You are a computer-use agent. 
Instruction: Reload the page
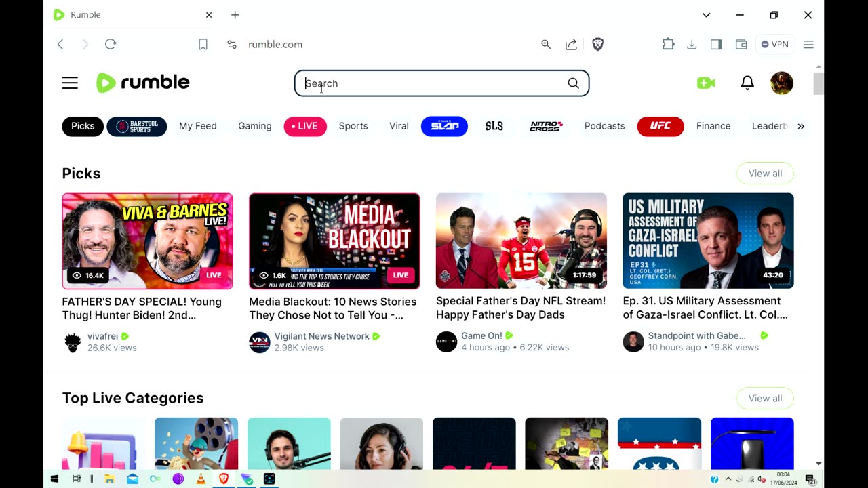pyautogui.click(x=111, y=44)
